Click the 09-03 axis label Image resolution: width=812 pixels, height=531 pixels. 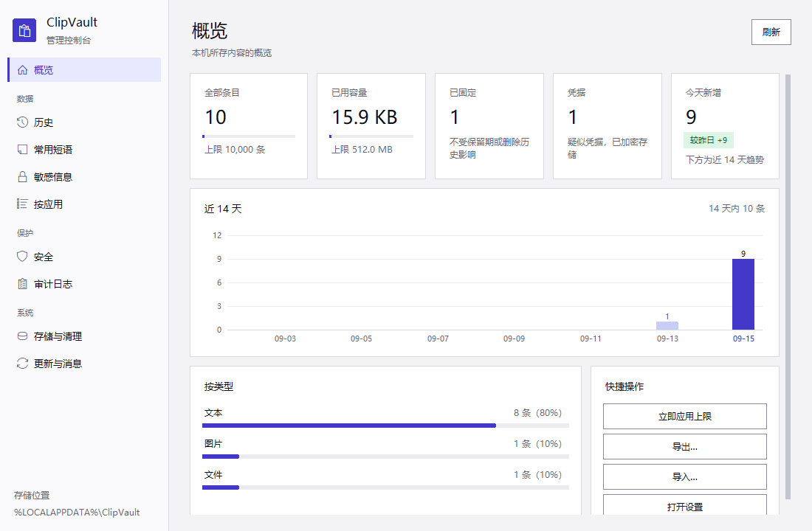click(x=285, y=339)
